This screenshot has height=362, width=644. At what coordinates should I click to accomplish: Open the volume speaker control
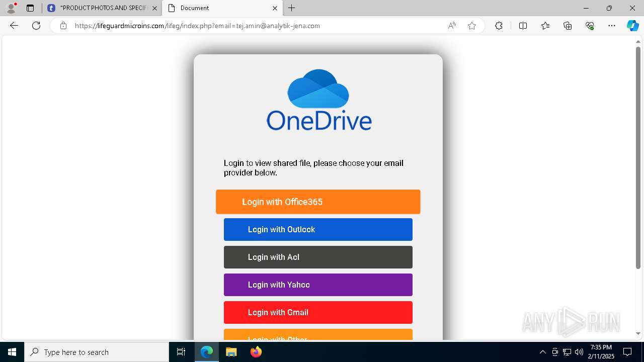click(579, 352)
